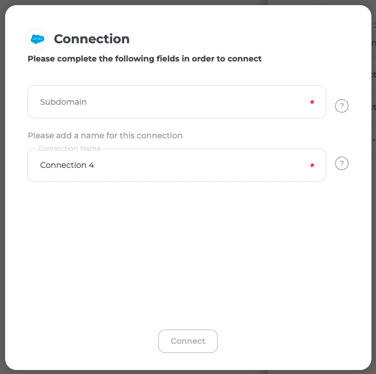This screenshot has width=376, height=374.
Task: Click red asterisk in Connection Name field
Action: point(312,165)
